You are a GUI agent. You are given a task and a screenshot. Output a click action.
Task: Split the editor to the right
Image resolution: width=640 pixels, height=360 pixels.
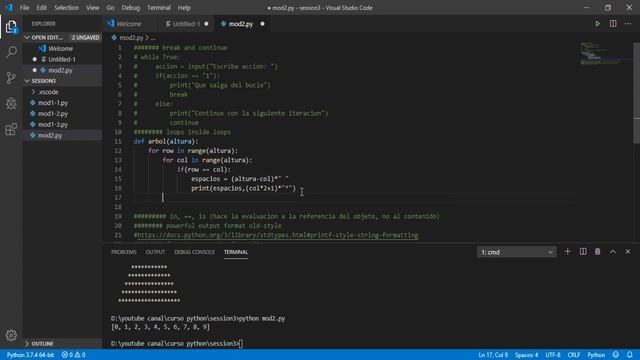(x=613, y=24)
